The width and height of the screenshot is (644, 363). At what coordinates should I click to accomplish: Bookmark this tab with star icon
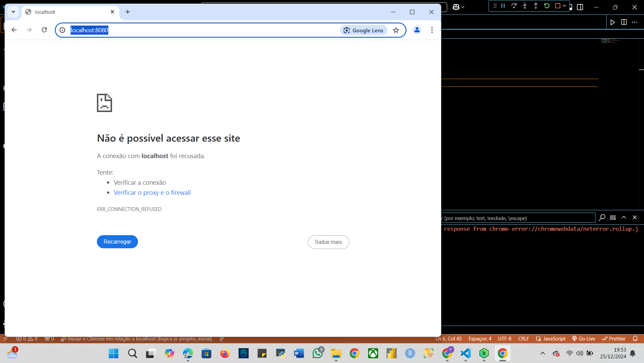pos(396,30)
